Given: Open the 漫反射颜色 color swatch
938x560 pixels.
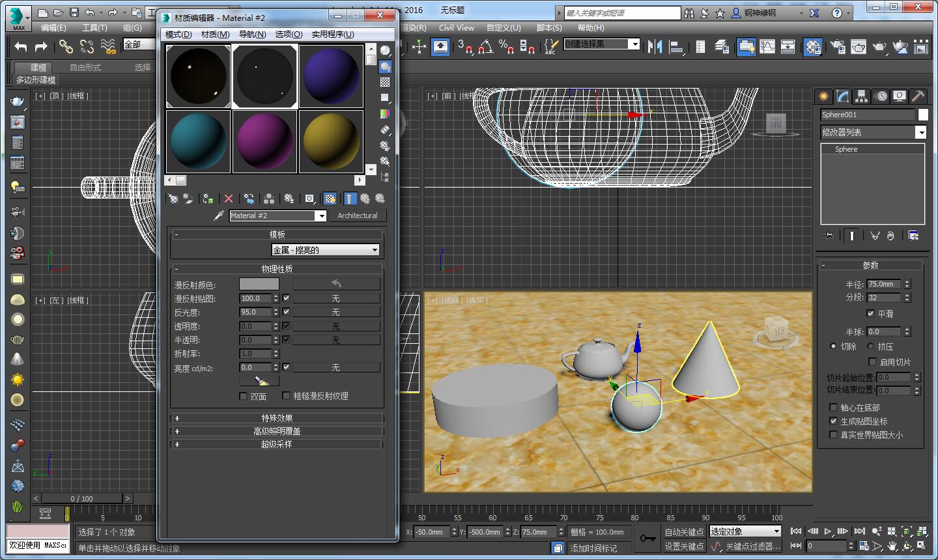Looking at the screenshot, I should coord(259,283).
